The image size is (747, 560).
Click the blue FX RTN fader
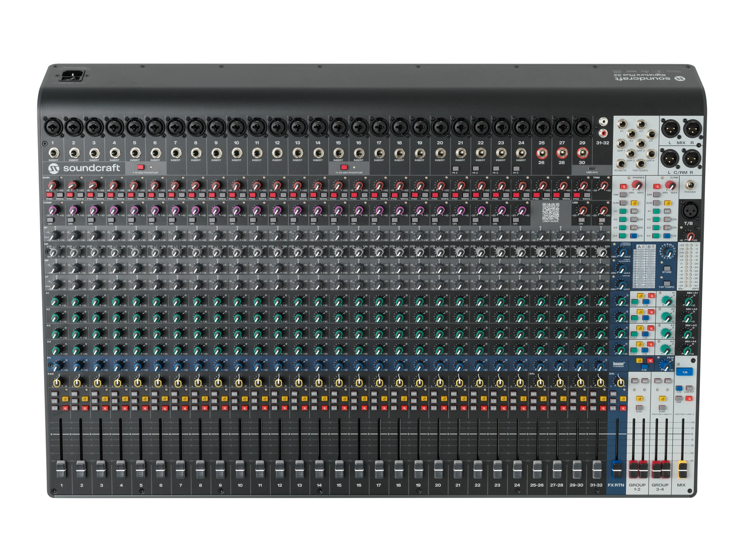(x=617, y=469)
